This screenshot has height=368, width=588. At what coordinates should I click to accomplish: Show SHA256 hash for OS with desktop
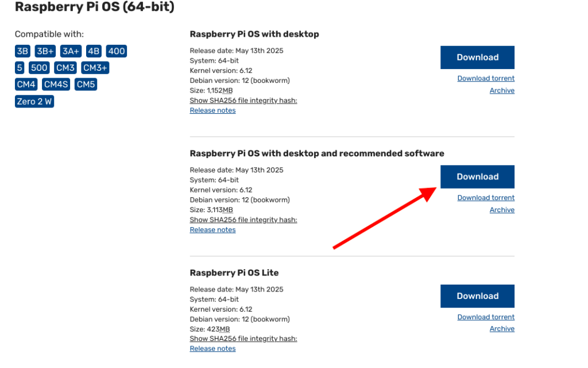[x=243, y=101]
